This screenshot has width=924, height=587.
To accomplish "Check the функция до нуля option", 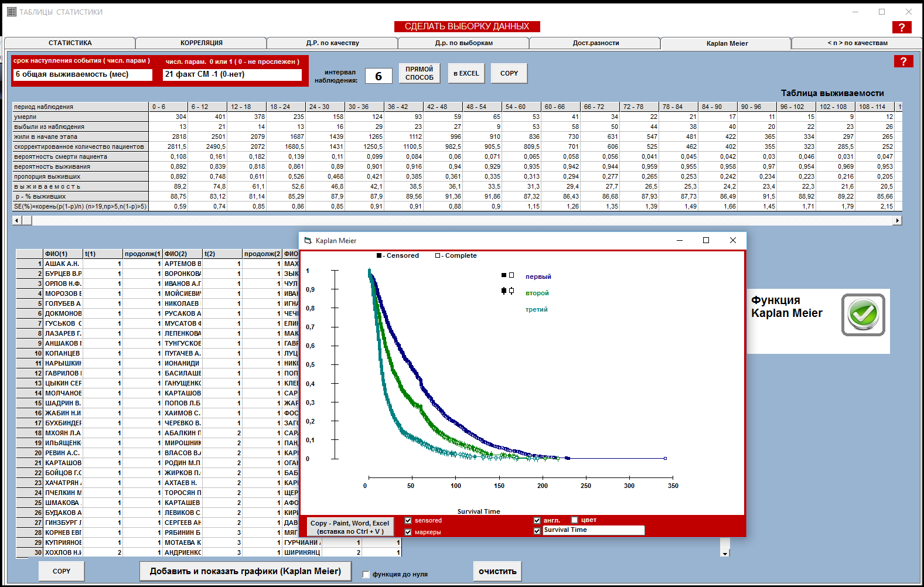I will [366, 575].
